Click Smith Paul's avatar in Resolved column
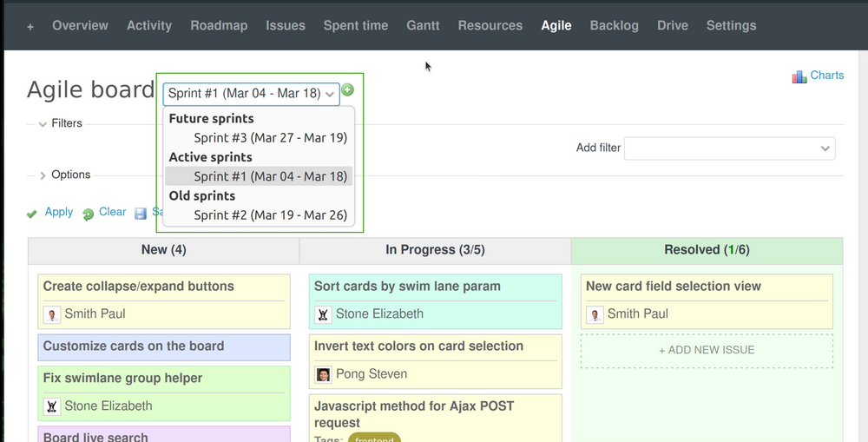 coord(595,314)
